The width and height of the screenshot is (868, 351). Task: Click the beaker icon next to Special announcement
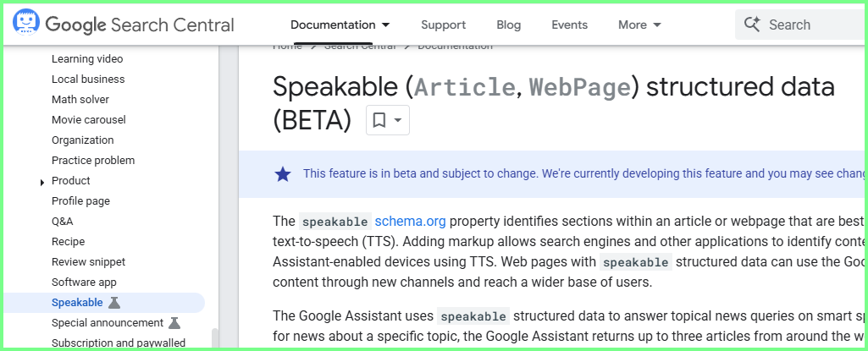tap(174, 323)
